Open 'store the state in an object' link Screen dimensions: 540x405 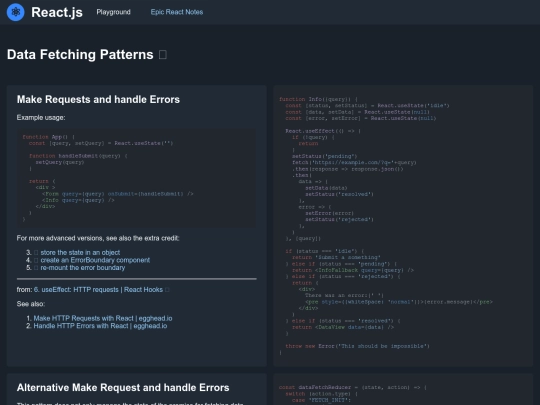tap(80, 252)
